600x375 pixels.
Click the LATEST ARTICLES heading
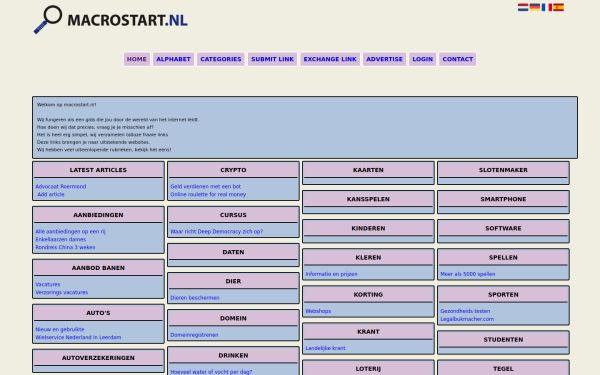[x=98, y=170]
